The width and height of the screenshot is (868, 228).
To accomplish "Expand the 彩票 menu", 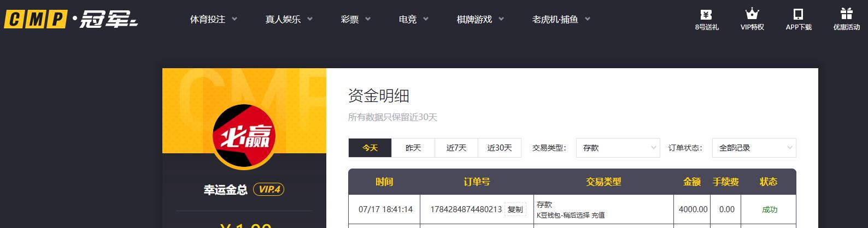I will tap(356, 19).
